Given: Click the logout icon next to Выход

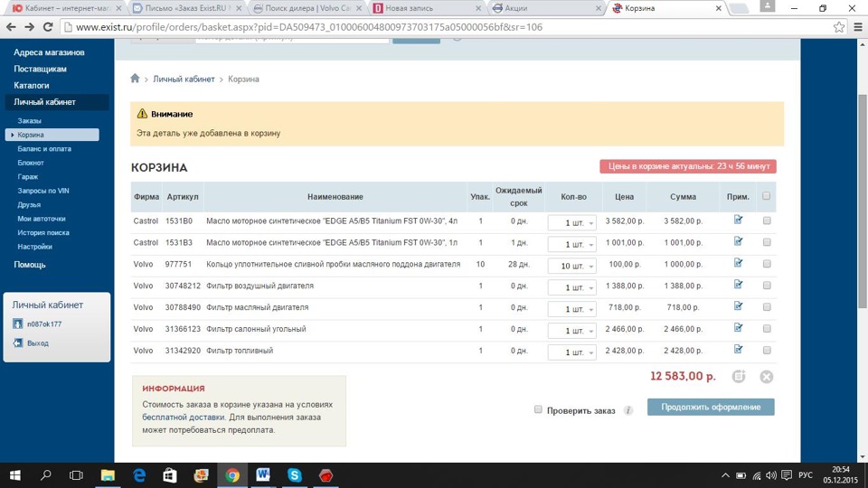Looking at the screenshot, I should pyautogui.click(x=18, y=343).
